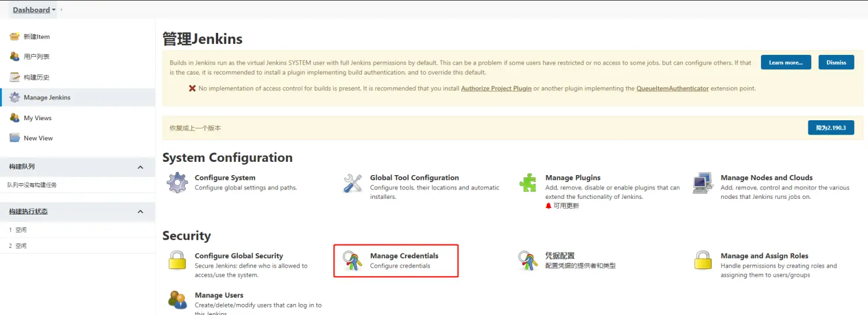Click the Manage Nodes and Clouds computer icon
Screen dimensions: 868x315
[703, 183]
